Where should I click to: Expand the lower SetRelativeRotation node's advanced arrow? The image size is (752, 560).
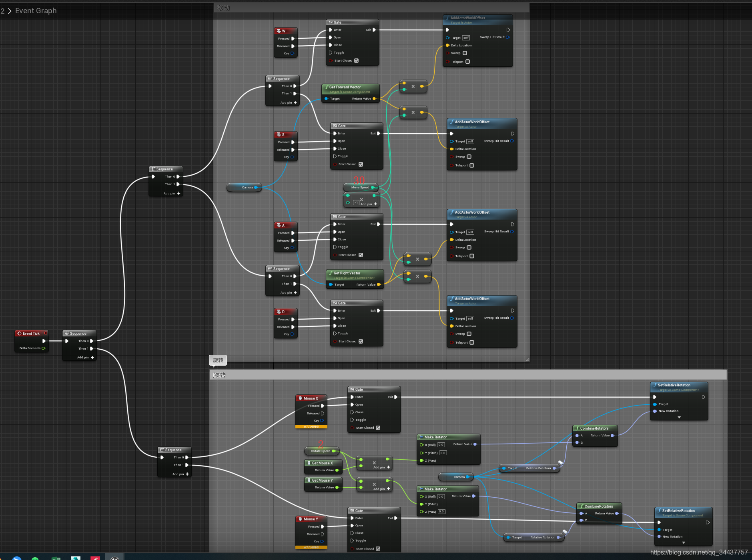(x=683, y=543)
